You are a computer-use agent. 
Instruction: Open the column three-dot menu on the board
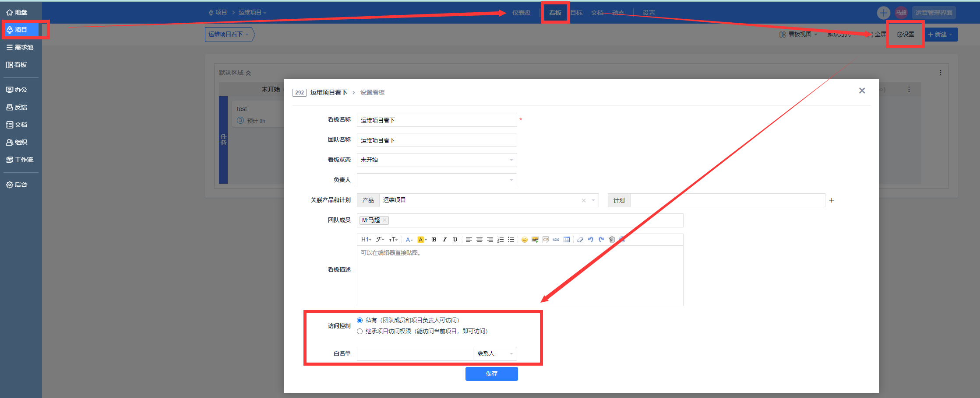[909, 89]
